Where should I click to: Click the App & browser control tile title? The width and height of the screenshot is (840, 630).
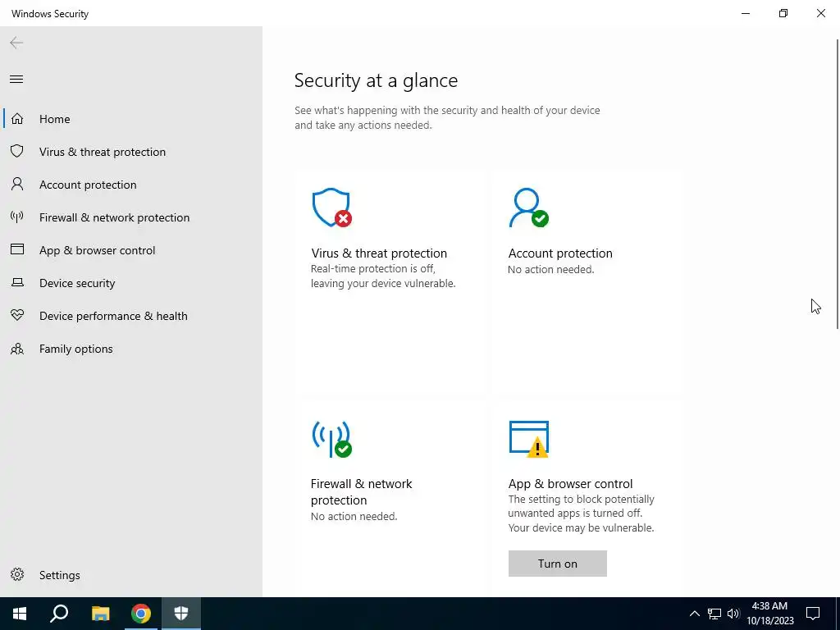click(570, 484)
